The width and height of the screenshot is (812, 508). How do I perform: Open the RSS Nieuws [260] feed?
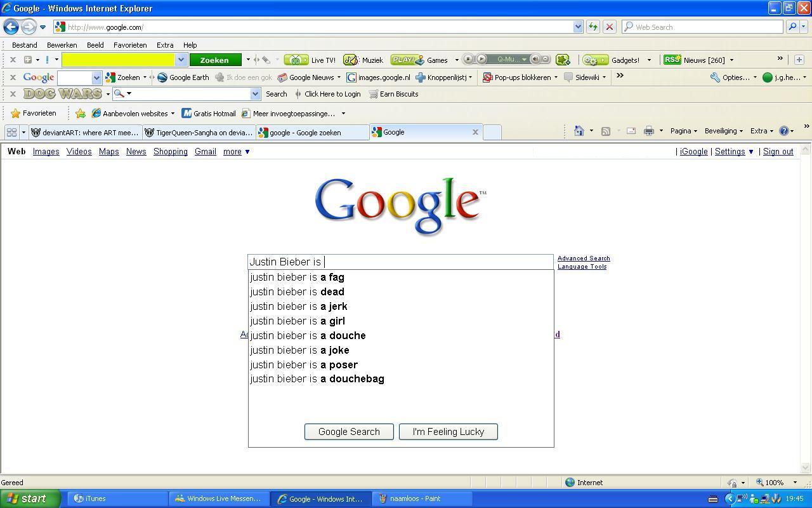pyautogui.click(x=694, y=60)
